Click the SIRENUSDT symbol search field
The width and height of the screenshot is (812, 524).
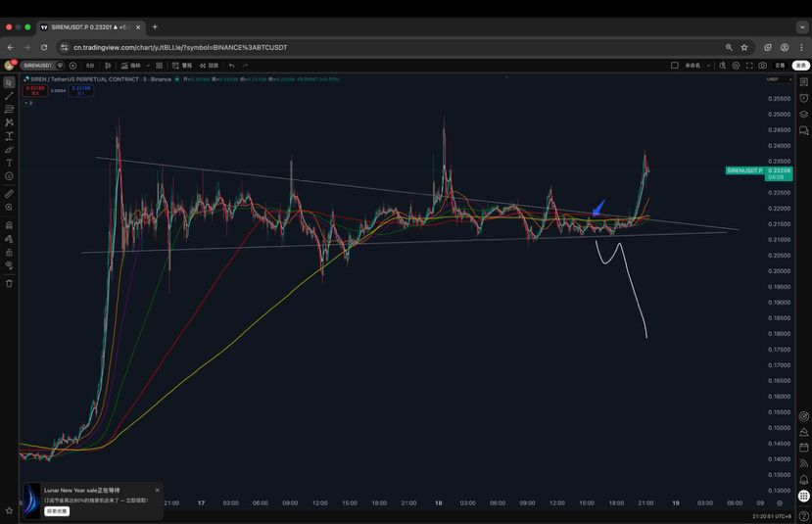(x=37, y=66)
